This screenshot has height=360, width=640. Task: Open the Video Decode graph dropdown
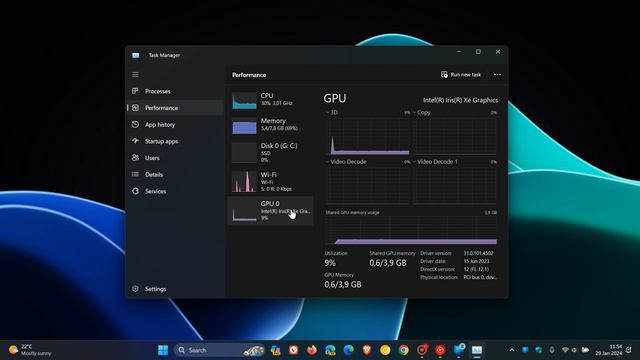click(x=346, y=162)
